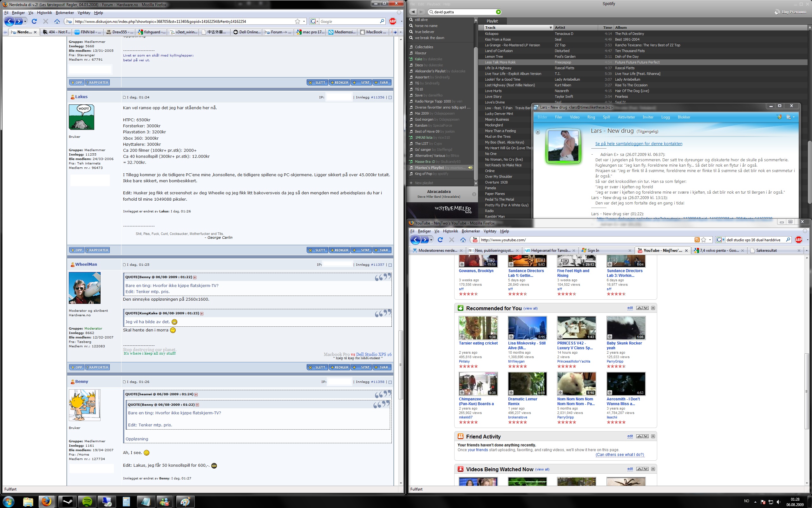
Task: Click SVAR on Lakus's post
Action: pyautogui.click(x=382, y=250)
